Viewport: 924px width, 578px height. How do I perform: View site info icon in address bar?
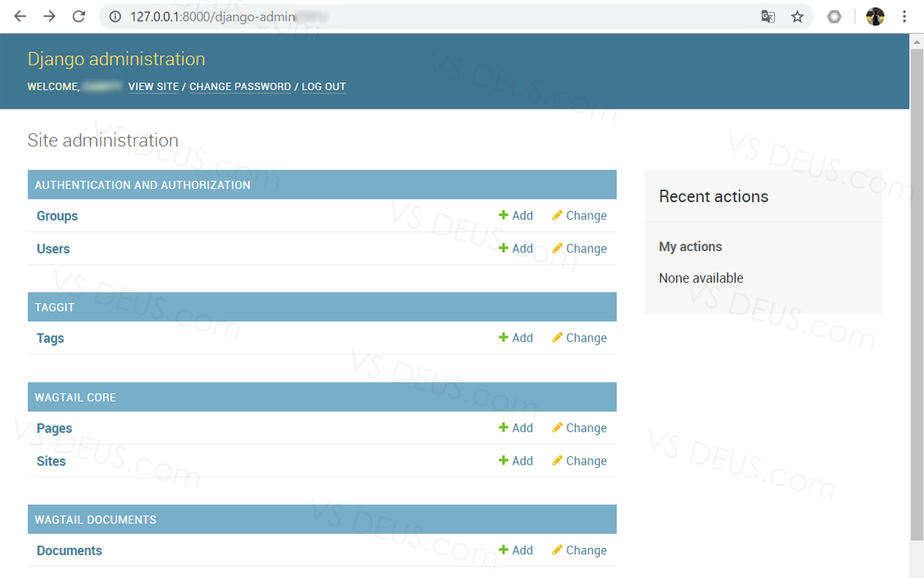pyautogui.click(x=115, y=16)
